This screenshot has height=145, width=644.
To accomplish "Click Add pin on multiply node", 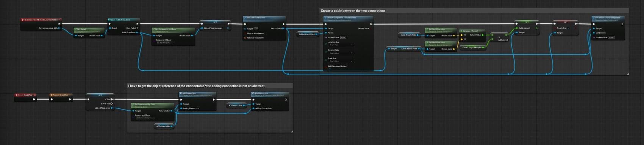I will click(503, 40).
